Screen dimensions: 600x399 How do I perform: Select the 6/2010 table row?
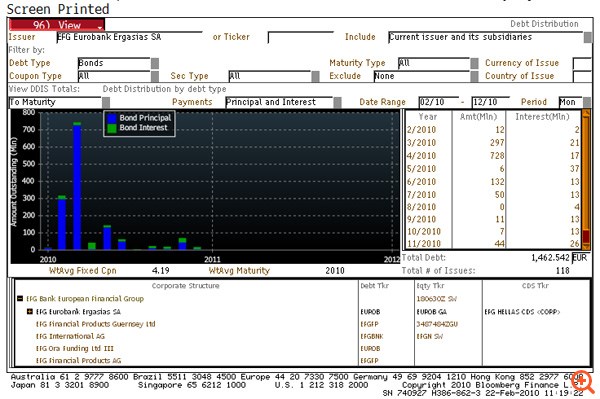click(x=493, y=182)
